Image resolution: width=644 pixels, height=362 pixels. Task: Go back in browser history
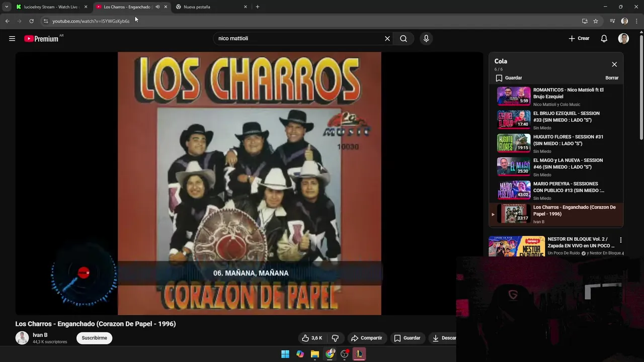click(7, 21)
